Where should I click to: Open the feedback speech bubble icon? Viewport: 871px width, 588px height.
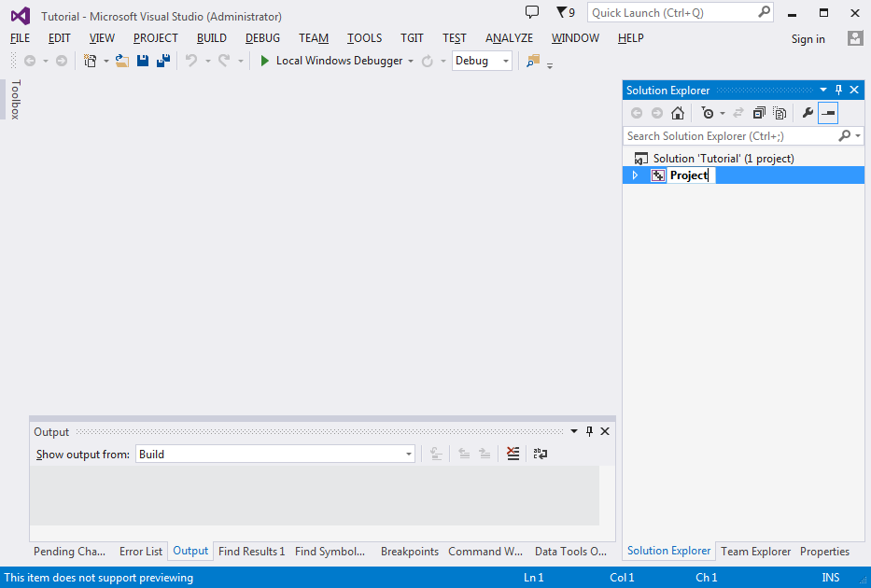point(532,11)
